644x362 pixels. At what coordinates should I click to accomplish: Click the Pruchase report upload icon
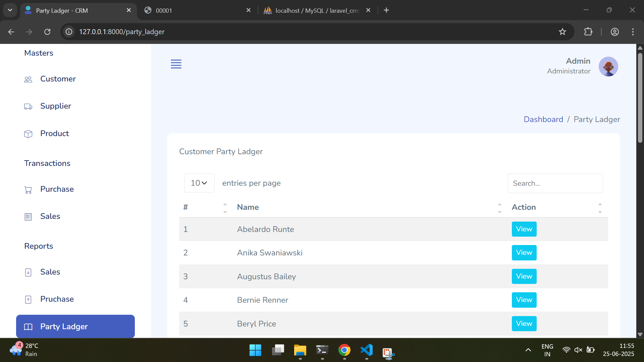(28, 299)
